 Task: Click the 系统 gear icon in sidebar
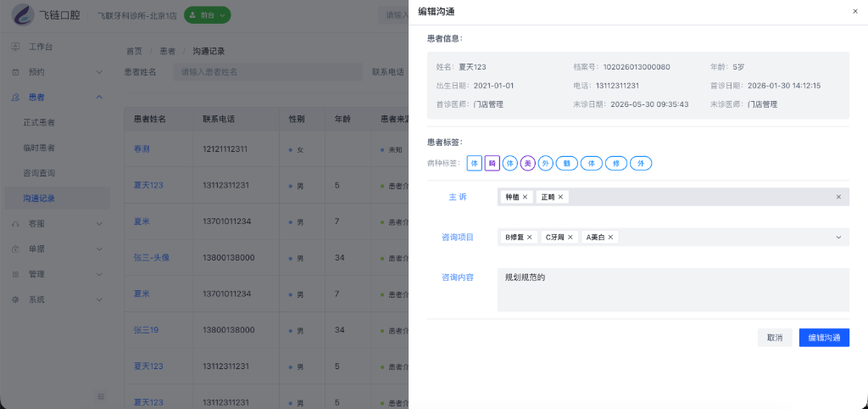(15, 300)
